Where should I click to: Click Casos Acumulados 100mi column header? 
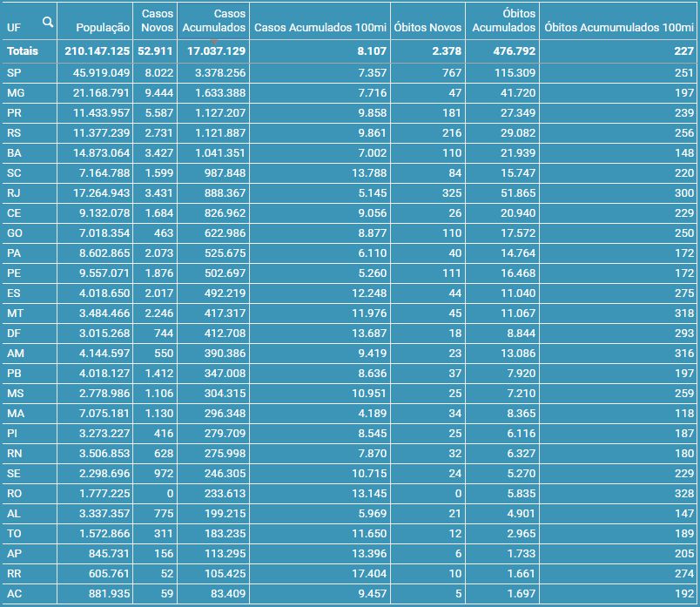tap(320, 28)
